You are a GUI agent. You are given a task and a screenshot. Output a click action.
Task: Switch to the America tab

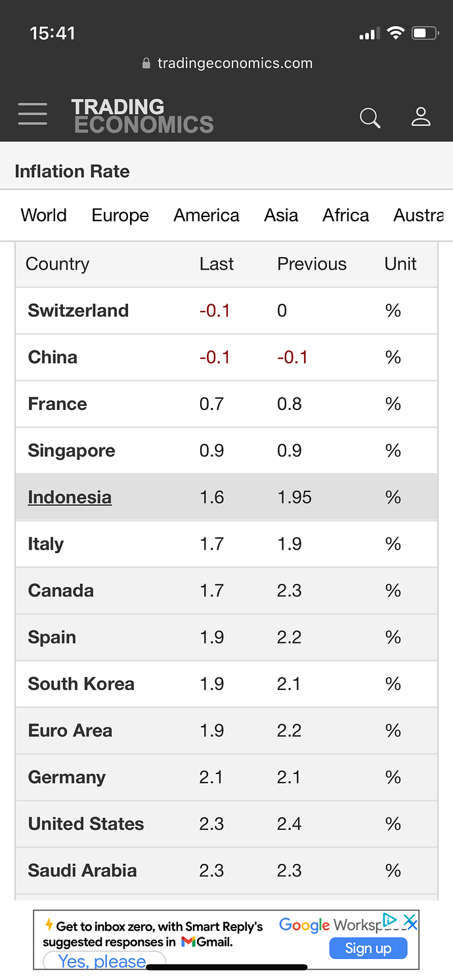coord(206,215)
